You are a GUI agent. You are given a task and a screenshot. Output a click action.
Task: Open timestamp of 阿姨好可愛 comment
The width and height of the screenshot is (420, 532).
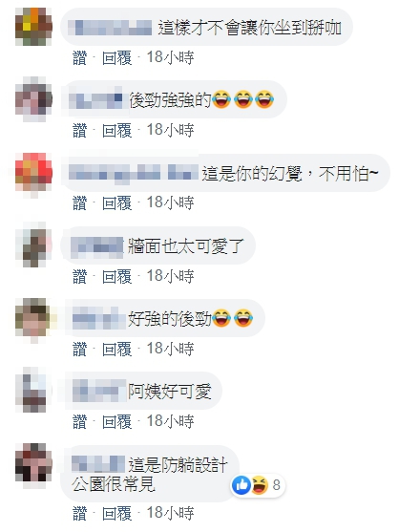(x=170, y=421)
